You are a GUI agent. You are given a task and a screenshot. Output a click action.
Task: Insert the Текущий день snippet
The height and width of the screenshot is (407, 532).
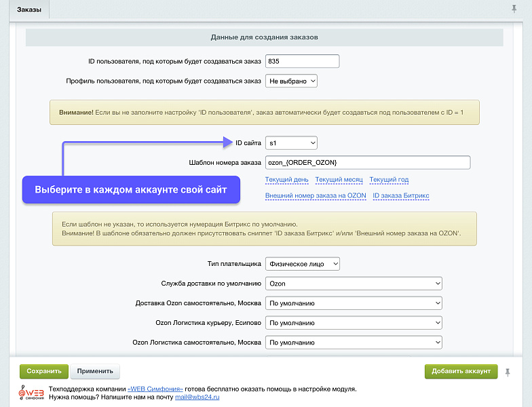click(x=286, y=180)
